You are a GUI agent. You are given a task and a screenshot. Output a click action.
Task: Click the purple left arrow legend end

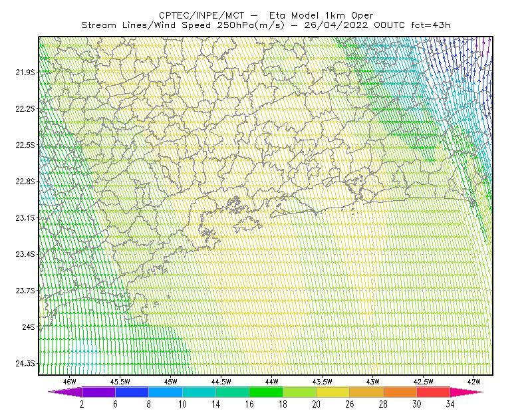click(65, 392)
